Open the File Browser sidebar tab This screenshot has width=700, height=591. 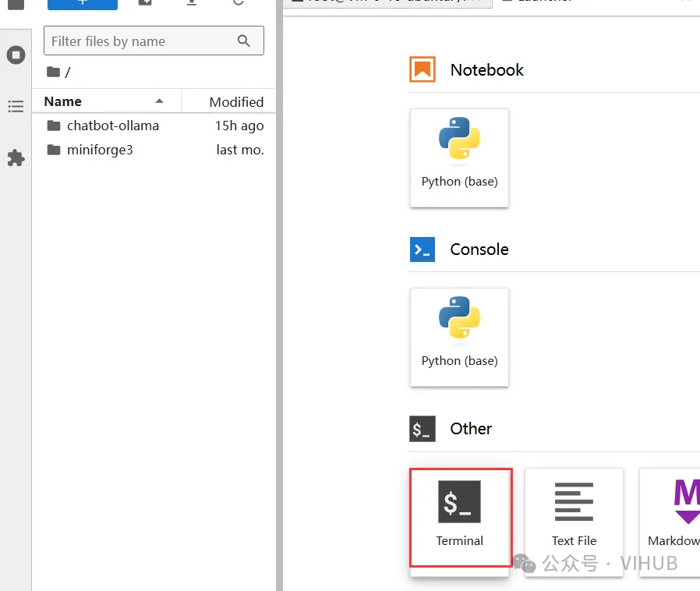click(x=16, y=3)
